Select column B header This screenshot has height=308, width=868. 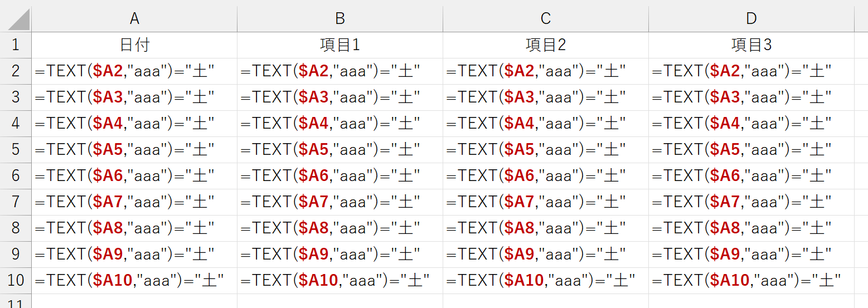coord(340,19)
